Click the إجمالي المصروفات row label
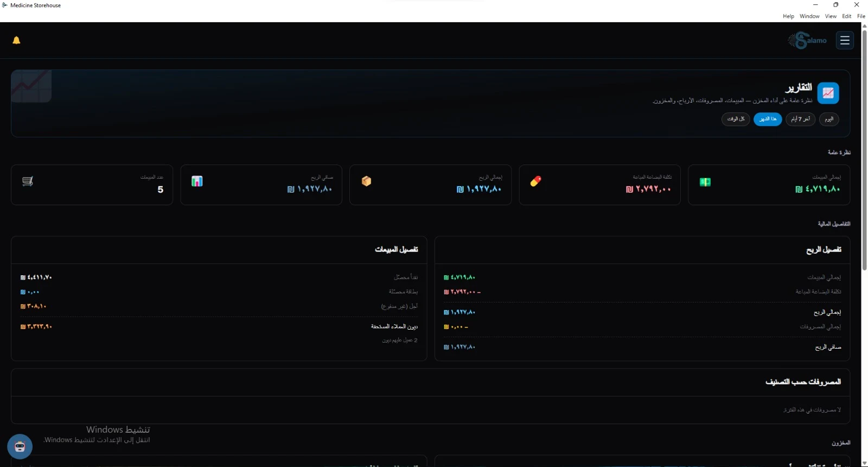 click(x=820, y=327)
